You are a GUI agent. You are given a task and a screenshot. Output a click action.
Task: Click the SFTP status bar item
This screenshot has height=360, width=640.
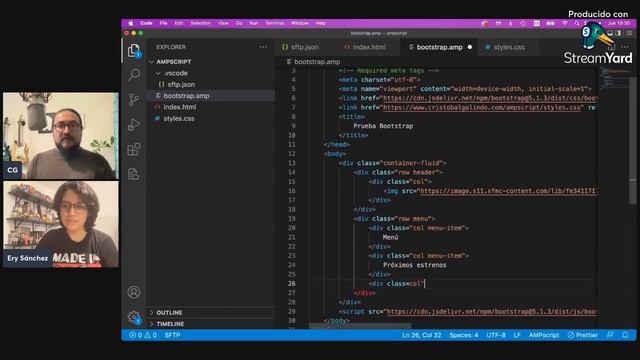click(172, 335)
